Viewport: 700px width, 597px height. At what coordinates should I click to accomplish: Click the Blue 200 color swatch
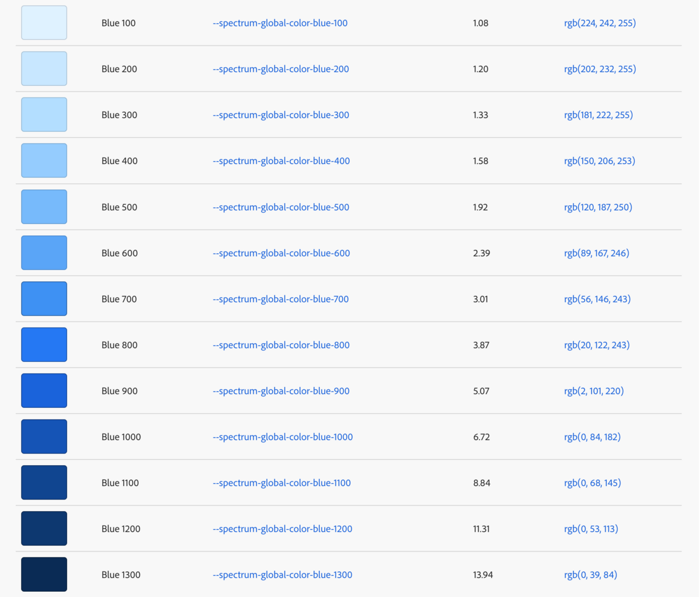(x=44, y=69)
